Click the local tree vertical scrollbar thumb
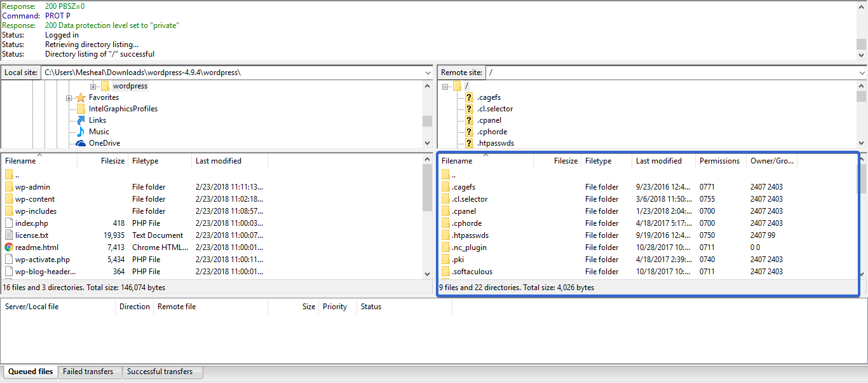This screenshot has height=383, width=868. (x=428, y=121)
